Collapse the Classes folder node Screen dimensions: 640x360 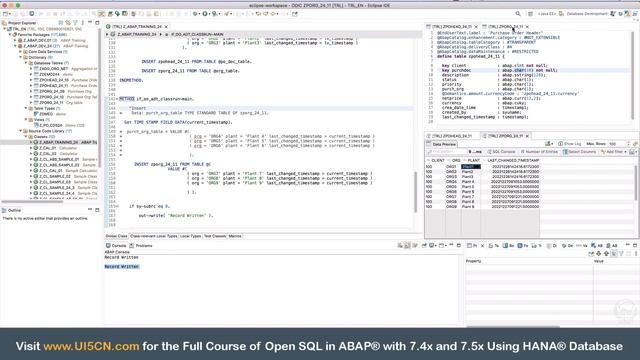pos(26,137)
